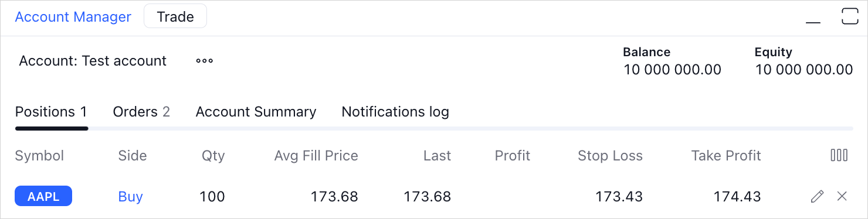Sort by Symbol column header
This screenshot has width=868, height=219.
39,156
